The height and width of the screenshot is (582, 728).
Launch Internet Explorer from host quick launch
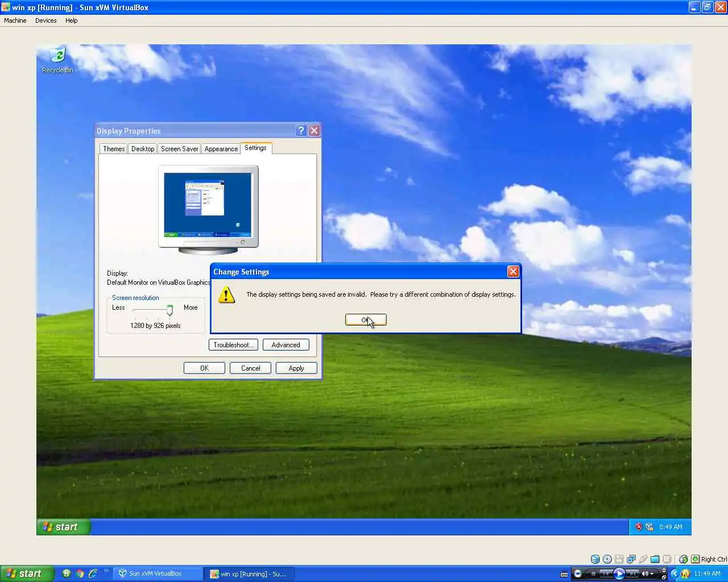(x=93, y=573)
